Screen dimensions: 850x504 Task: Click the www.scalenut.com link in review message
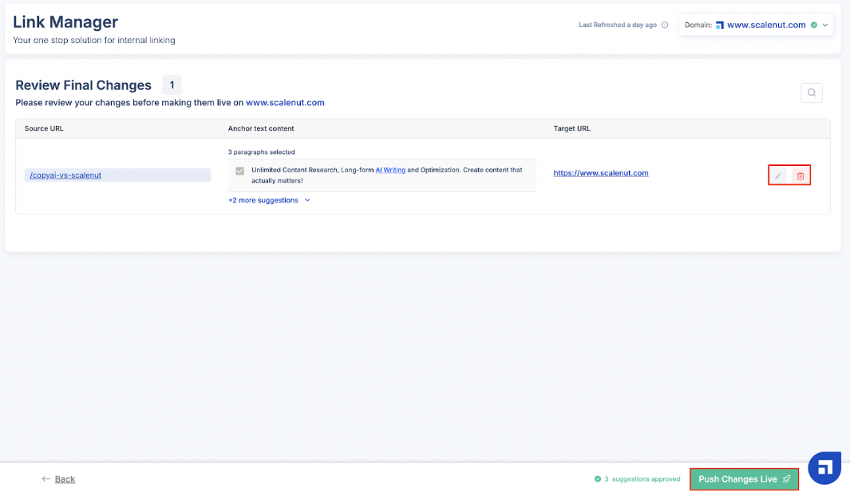[x=285, y=102]
